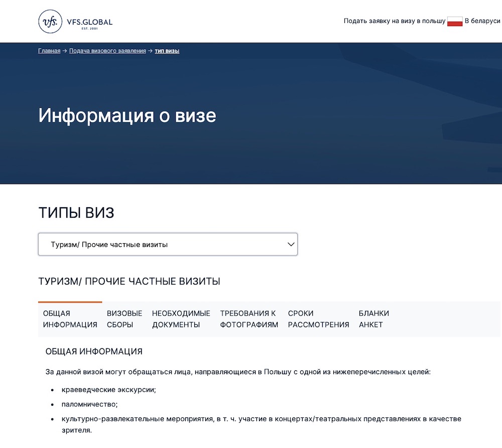
Task: Expand the 'Туризм/ Прочие частные визиты' combo box
Action: (168, 244)
